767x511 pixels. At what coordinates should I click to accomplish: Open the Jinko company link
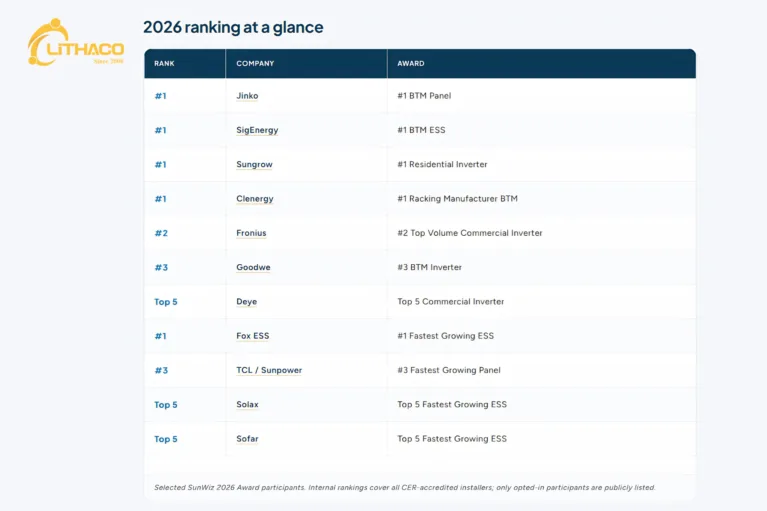(247, 96)
